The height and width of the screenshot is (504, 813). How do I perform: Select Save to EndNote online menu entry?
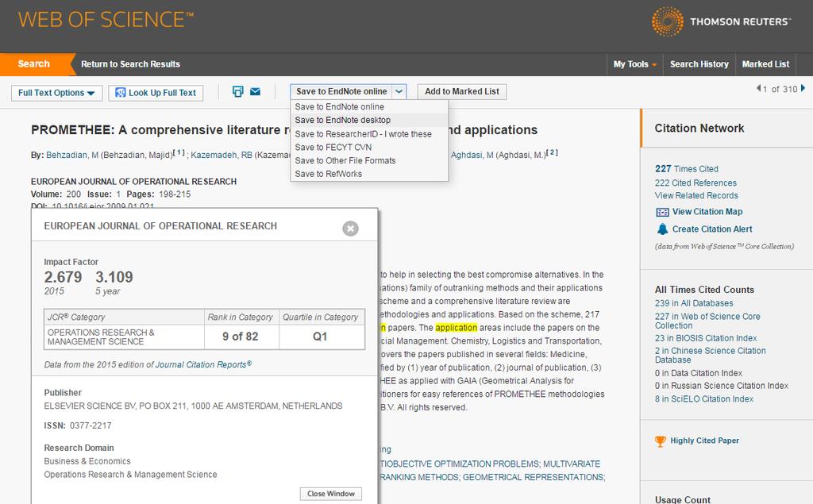[x=340, y=107]
